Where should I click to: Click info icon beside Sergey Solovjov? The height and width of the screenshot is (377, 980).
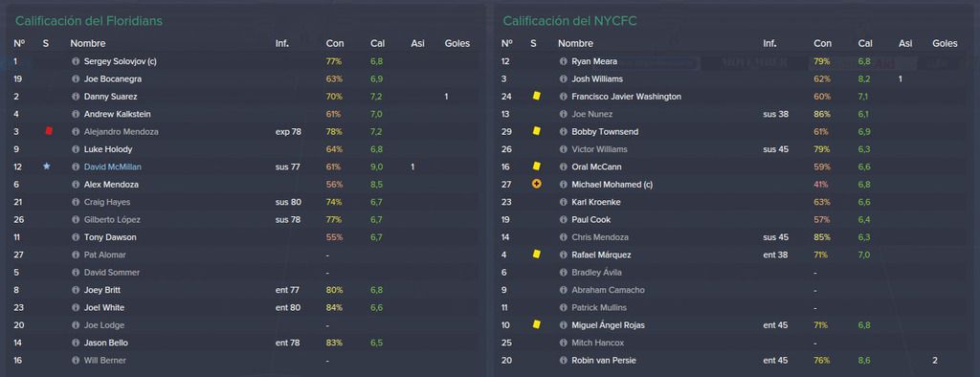coord(76,61)
